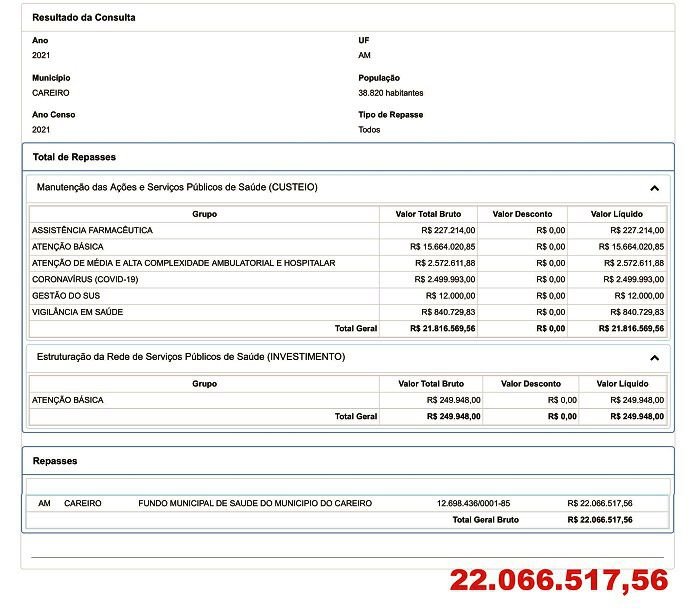Click the 'Resultado da Consulta' heading
700x616 pixels.
coord(84,18)
